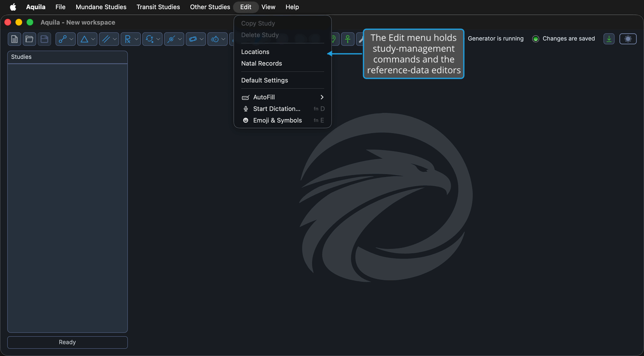
Task: Click the Changes are saved status text
Action: pyautogui.click(x=568, y=39)
